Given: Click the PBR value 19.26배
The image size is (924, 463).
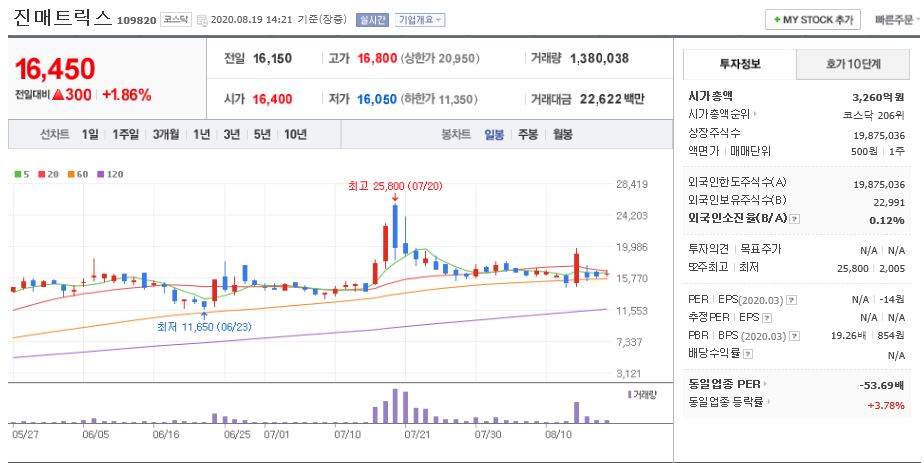Looking at the screenshot, I should [x=849, y=336].
